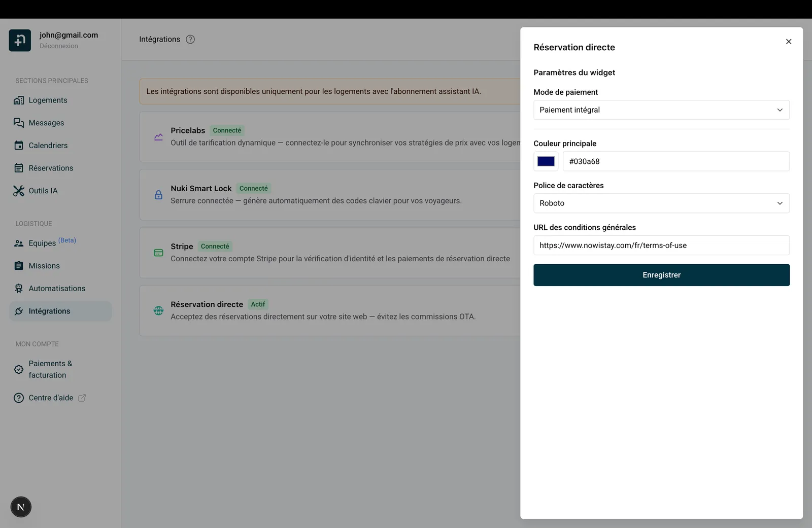Click the help question mark beside Intégrations
Viewport: 812px width, 528px height.
pos(190,40)
